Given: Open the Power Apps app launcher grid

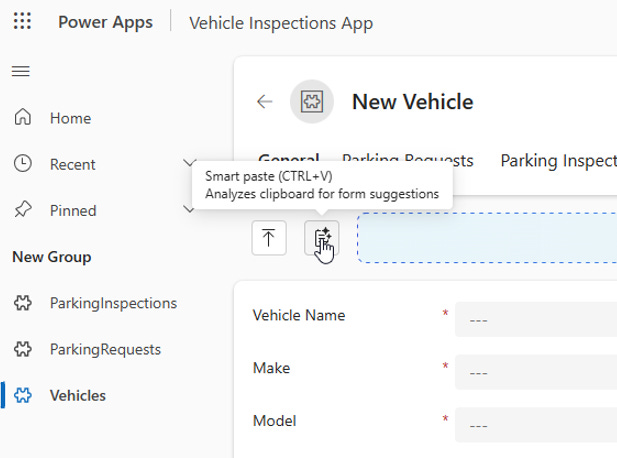Looking at the screenshot, I should coord(22,22).
